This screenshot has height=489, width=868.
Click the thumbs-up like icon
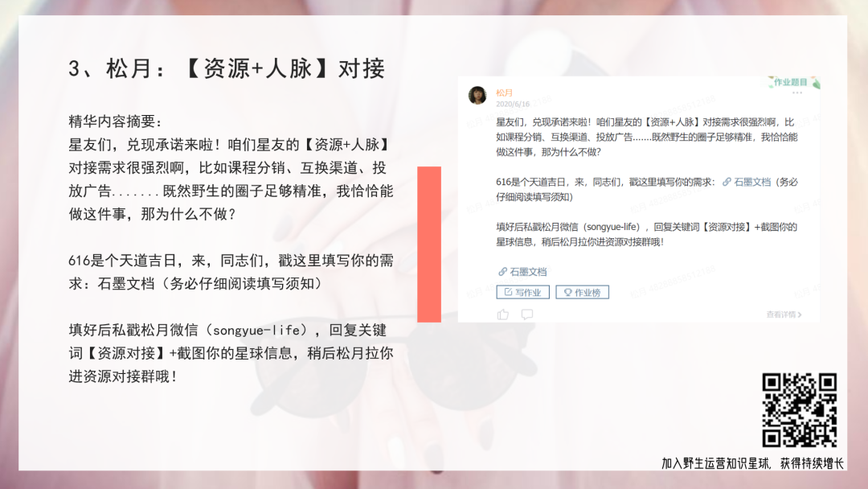pos(502,314)
